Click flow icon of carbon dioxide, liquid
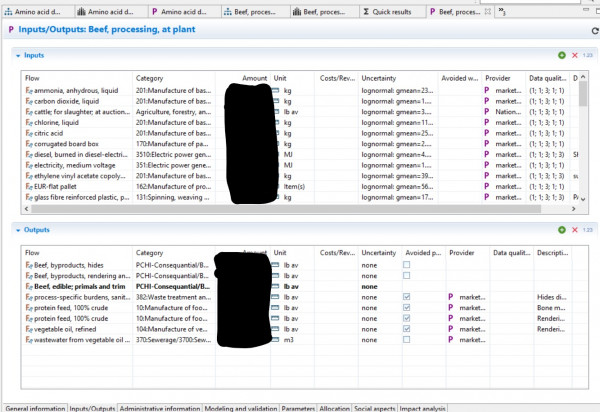 pyautogui.click(x=29, y=101)
